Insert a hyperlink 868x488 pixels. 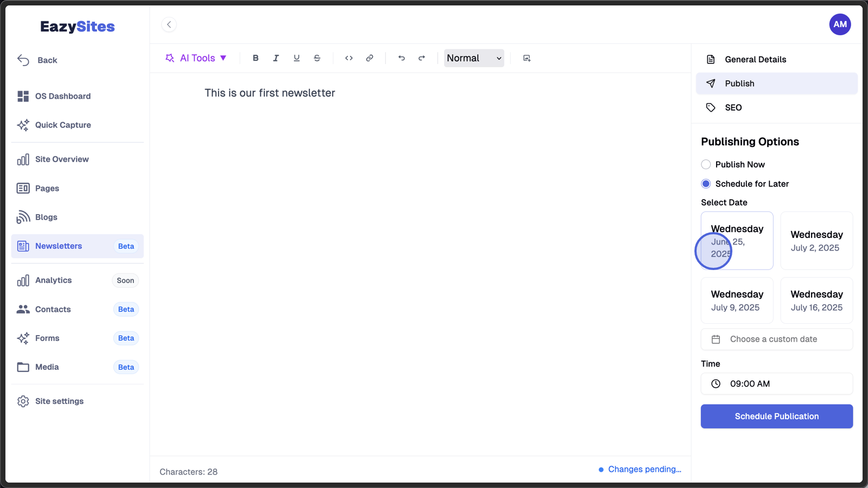tap(369, 58)
